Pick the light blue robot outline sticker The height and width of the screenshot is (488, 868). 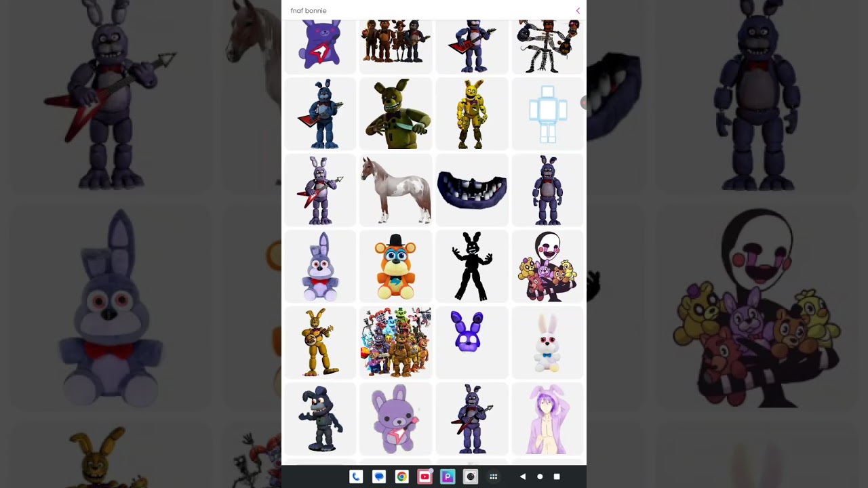548,114
